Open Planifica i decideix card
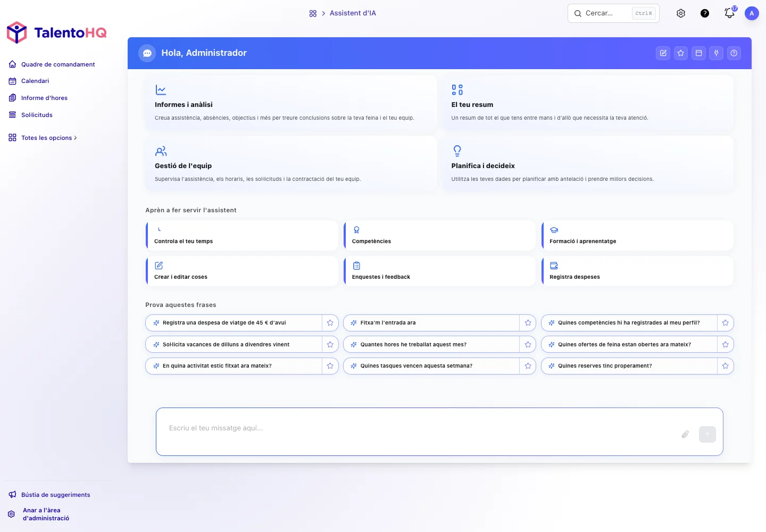Screen dimensions: 766x532 (x=588, y=163)
